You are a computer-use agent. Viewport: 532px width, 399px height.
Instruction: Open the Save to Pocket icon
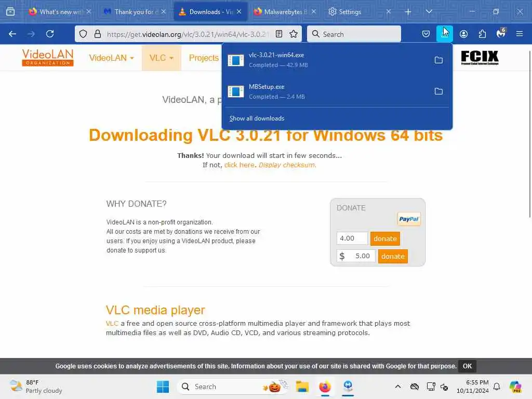click(426, 34)
